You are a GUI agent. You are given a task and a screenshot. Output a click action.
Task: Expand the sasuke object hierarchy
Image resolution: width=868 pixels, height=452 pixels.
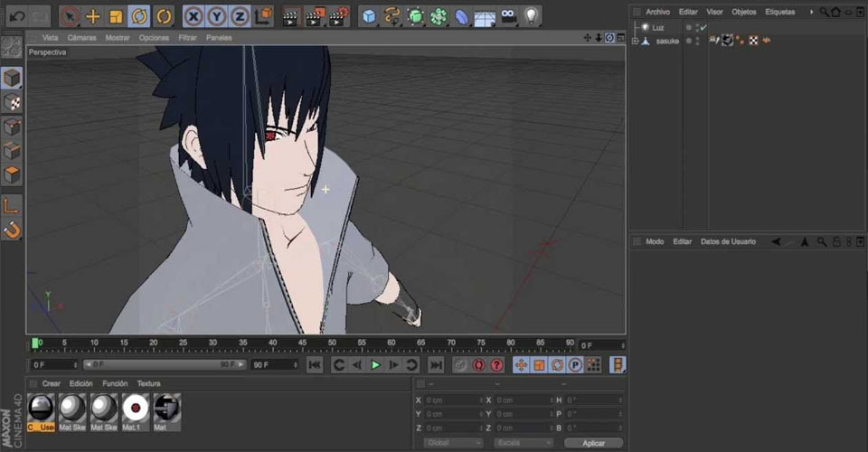point(635,41)
